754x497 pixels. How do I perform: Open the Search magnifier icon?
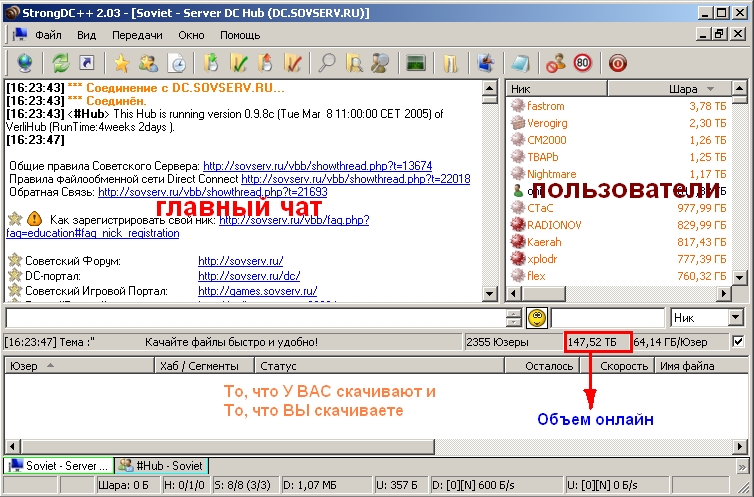click(x=327, y=63)
